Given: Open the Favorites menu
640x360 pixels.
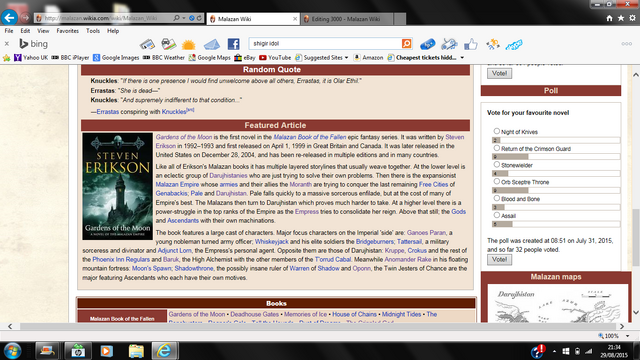Looking at the screenshot, I should [x=67, y=31].
